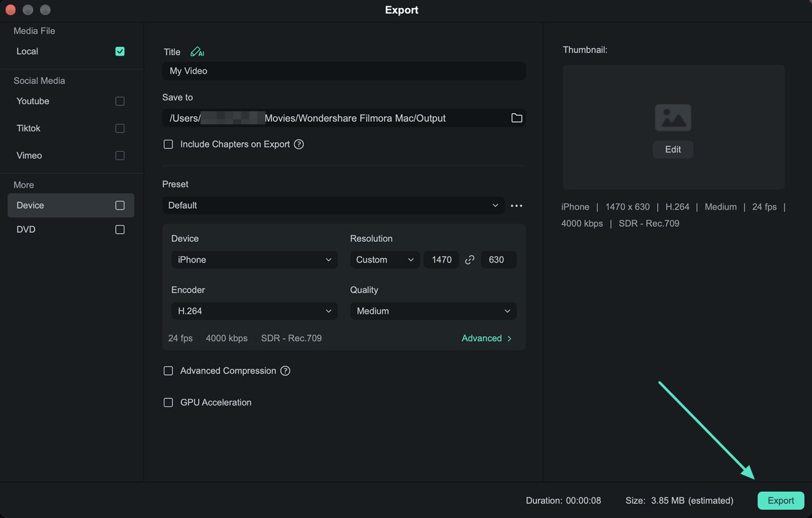Screen dimensions: 812x518
Task: Enable Include Chapters on Export
Action: coord(168,144)
